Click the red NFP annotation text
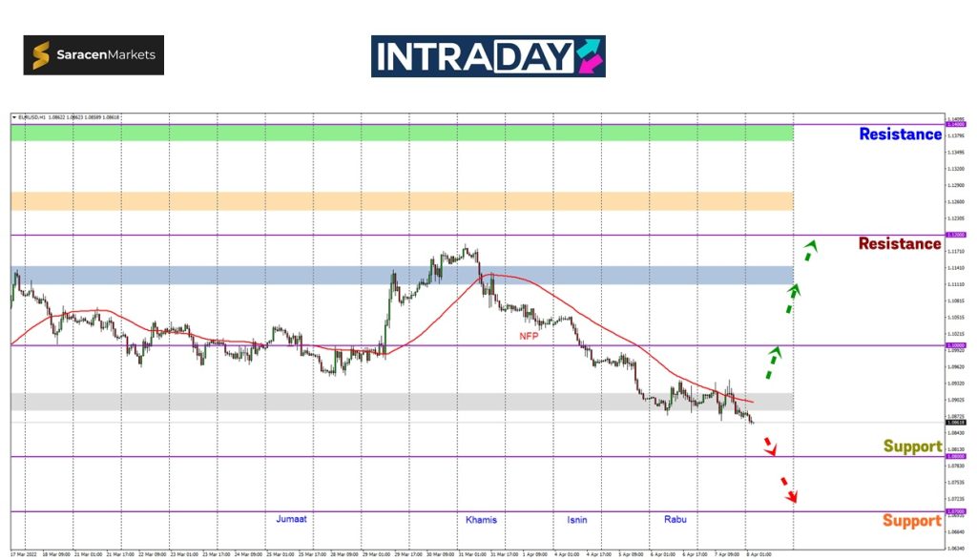Image resolution: width=977 pixels, height=560 pixels. [528, 336]
